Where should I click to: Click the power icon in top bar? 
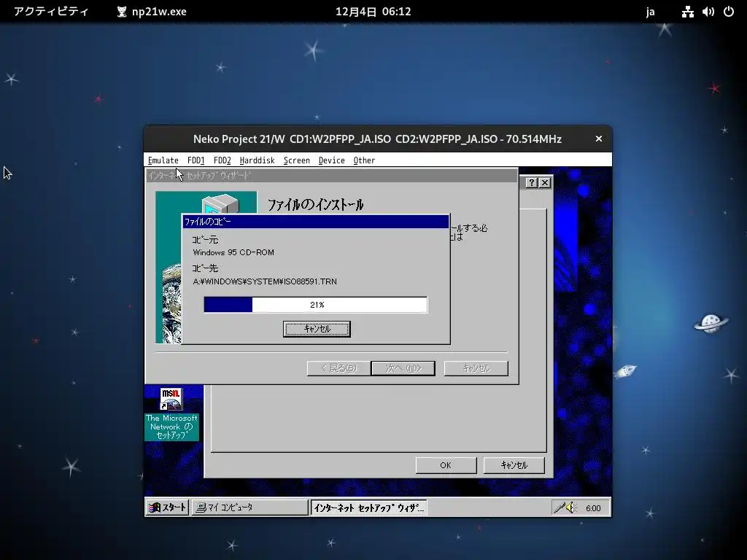tap(729, 12)
